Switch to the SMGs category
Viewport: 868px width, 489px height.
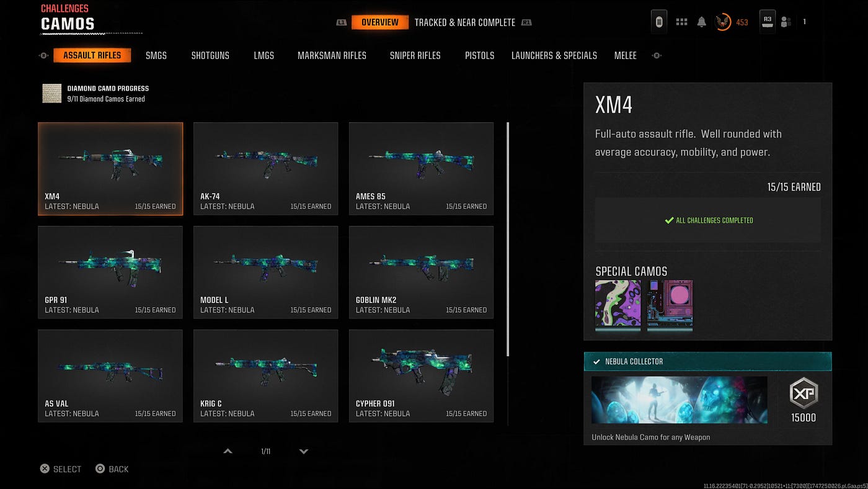point(156,56)
